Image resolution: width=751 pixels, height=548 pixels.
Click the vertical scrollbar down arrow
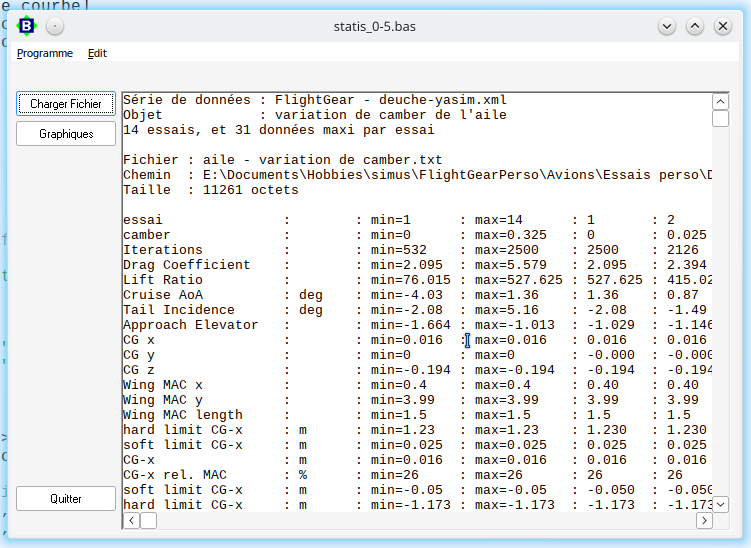coord(720,504)
